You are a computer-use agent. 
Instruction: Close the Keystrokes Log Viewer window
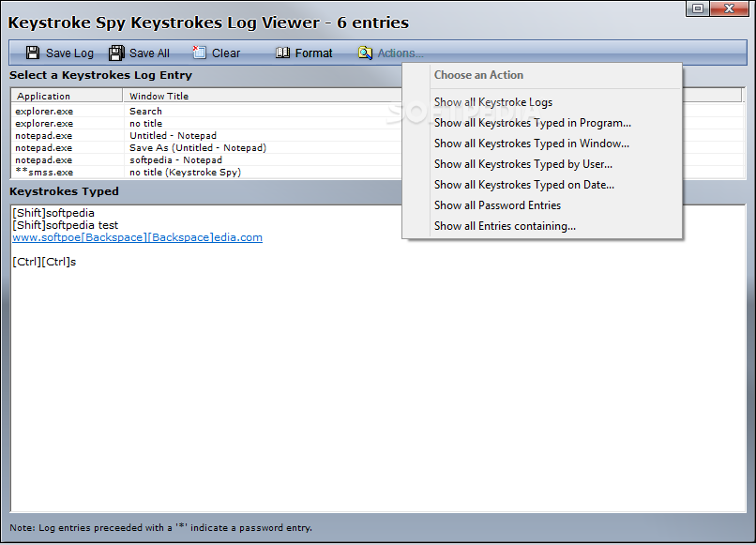tap(729, 8)
